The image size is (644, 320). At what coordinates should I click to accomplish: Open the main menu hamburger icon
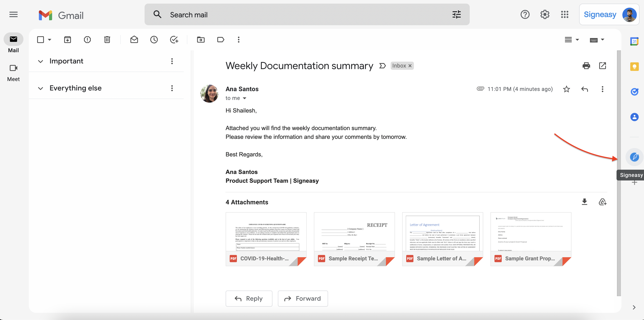[14, 15]
